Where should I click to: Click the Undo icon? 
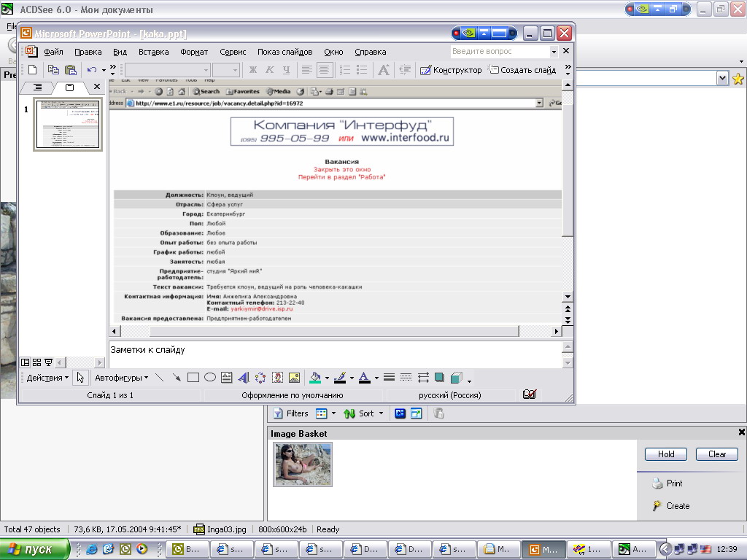click(x=92, y=70)
